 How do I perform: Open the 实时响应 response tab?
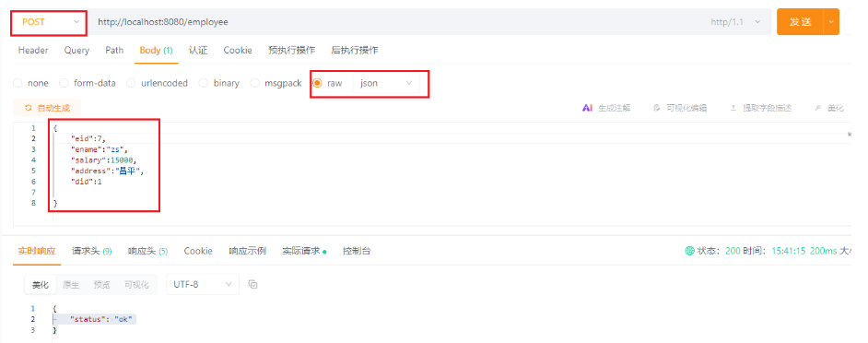point(37,251)
